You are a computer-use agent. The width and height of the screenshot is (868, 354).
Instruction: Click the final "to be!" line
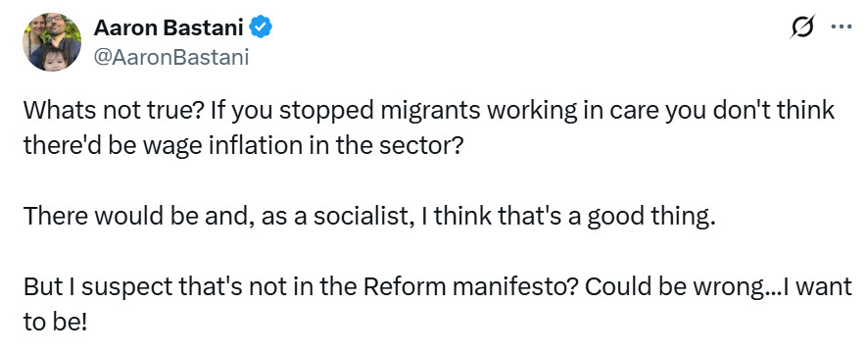click(x=55, y=323)
